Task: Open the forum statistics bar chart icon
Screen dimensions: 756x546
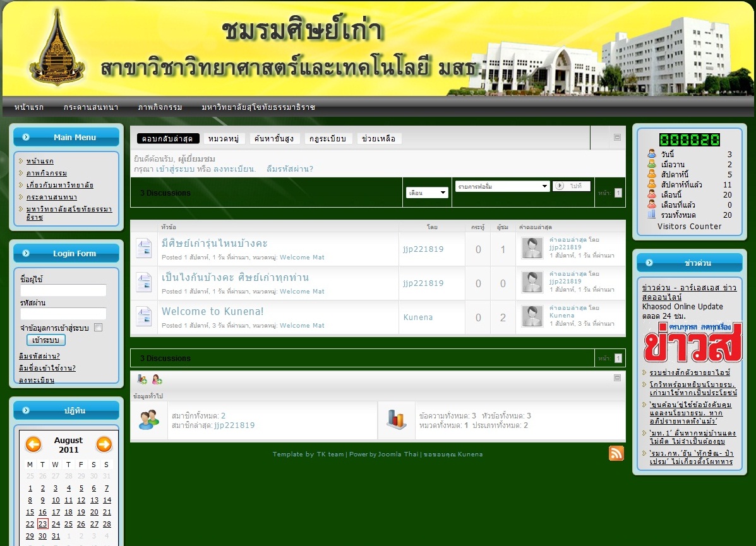Action: click(396, 419)
